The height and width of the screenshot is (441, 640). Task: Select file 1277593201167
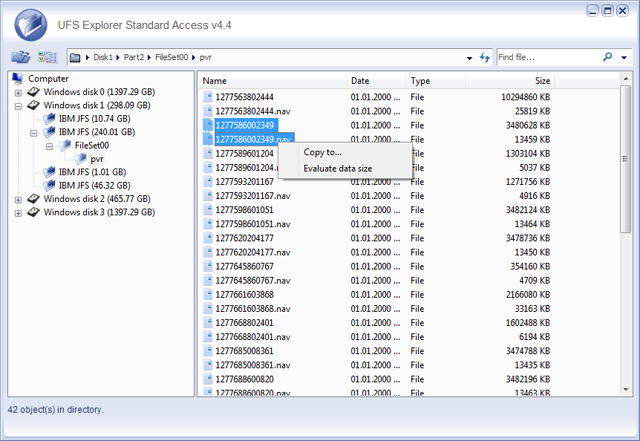pyautogui.click(x=244, y=182)
